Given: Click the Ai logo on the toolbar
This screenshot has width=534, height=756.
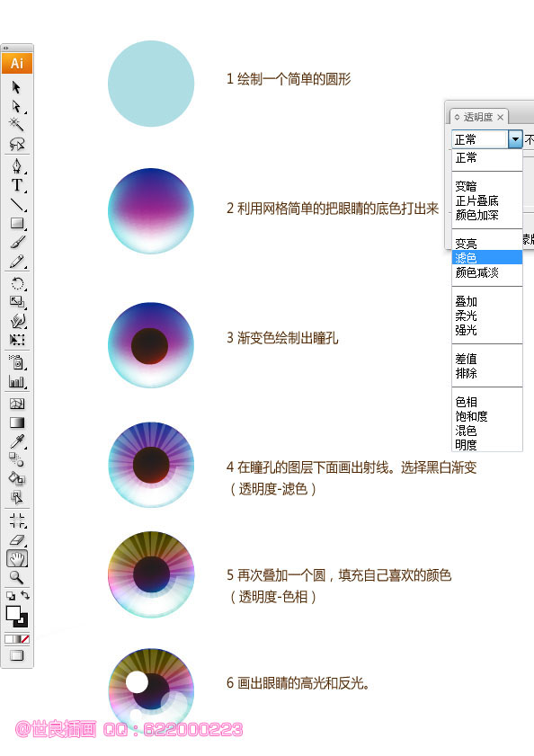Looking at the screenshot, I should click(17, 63).
